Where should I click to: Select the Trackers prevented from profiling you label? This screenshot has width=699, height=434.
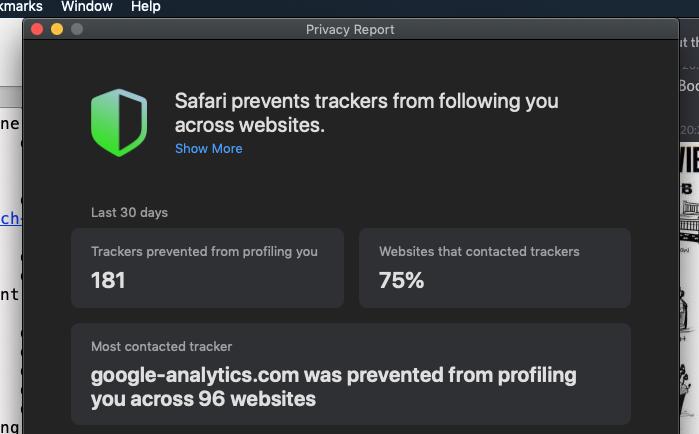tap(204, 251)
